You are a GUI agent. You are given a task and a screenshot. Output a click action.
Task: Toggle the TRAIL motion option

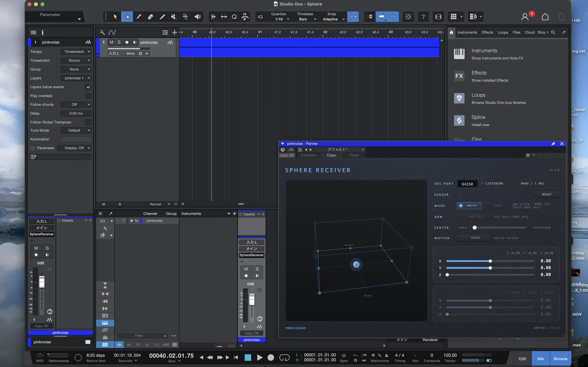tap(473, 238)
